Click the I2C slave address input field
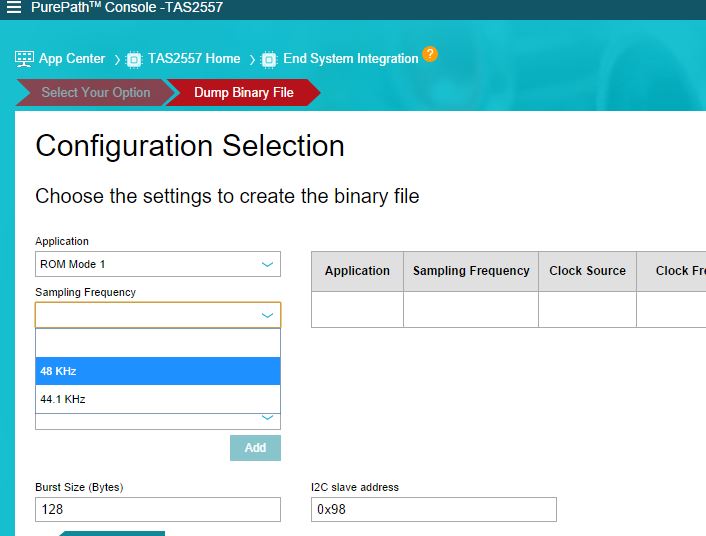 tap(433, 510)
